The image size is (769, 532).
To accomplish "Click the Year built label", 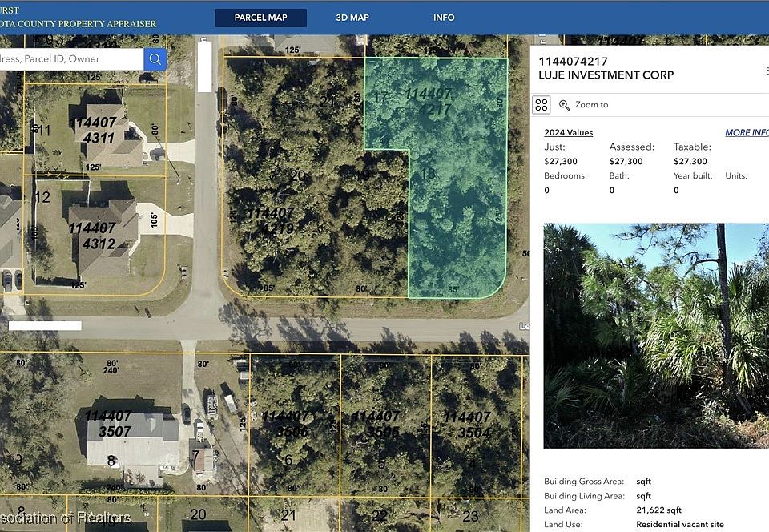I will point(692,175).
